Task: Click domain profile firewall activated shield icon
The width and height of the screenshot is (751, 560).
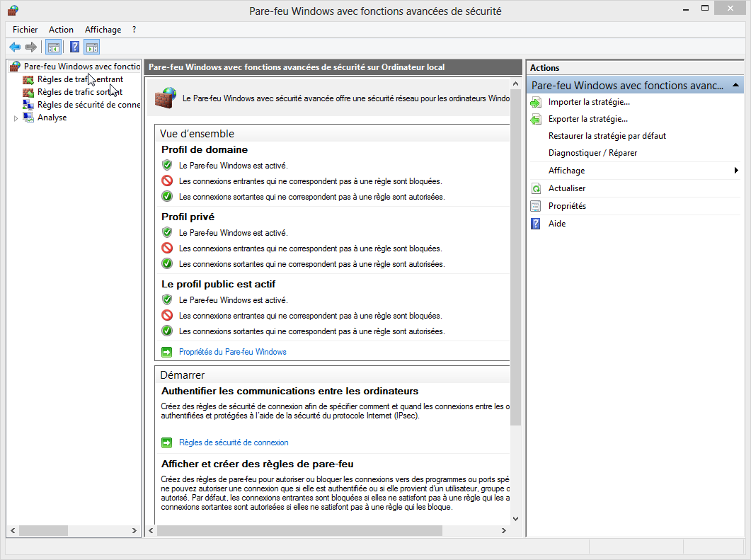Action: coord(166,165)
